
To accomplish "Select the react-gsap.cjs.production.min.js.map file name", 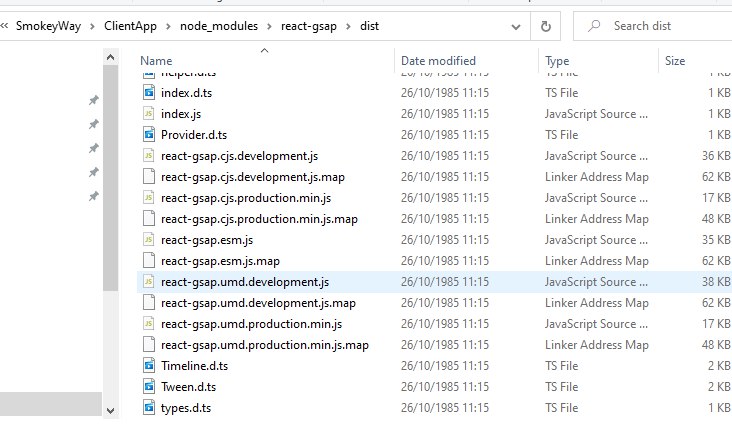I will click(259, 219).
